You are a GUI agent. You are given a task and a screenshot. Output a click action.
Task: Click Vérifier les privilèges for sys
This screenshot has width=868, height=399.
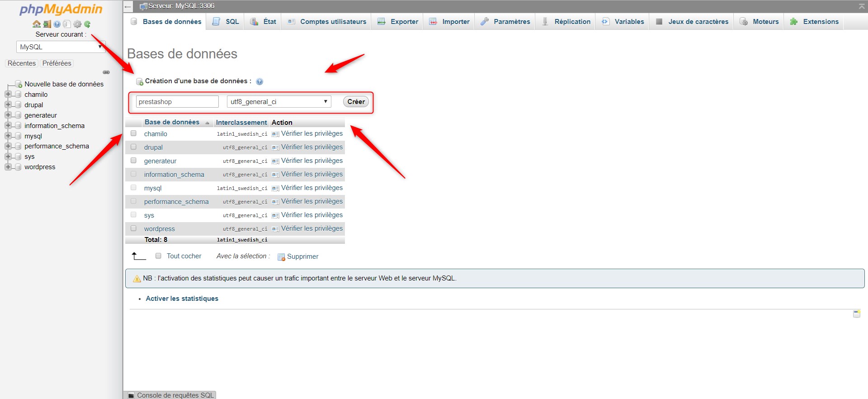pos(312,215)
